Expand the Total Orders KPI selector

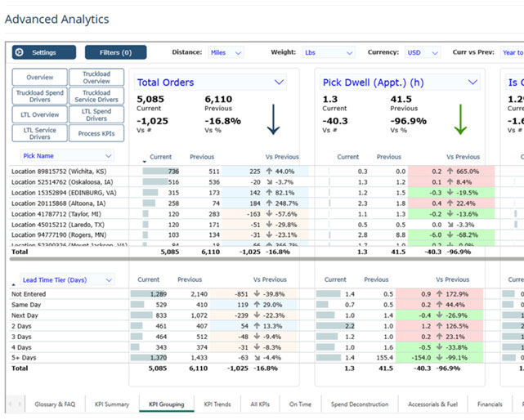coord(280,82)
